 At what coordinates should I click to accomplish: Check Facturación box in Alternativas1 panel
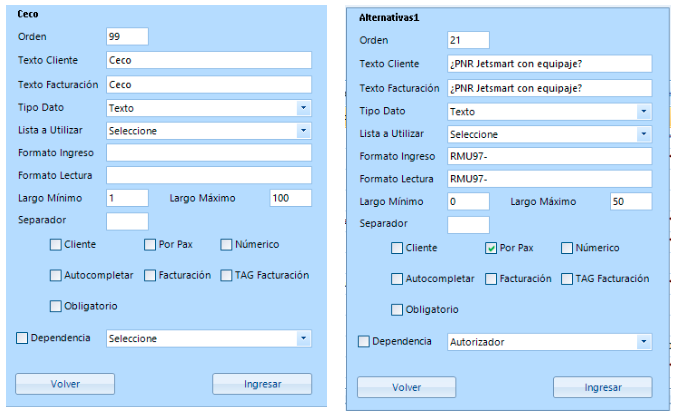(491, 279)
